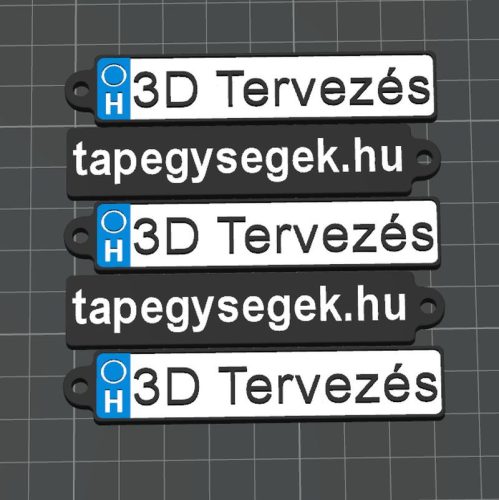
Task: Click the keyring hole of lower tapegysegek keychain
Action: click(428, 307)
